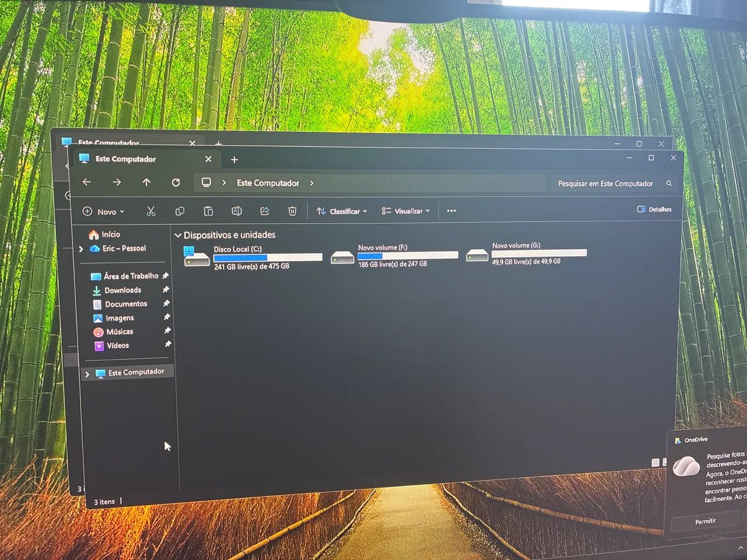
Task: Collapse the Dispositivos e unidades group
Action: point(178,235)
